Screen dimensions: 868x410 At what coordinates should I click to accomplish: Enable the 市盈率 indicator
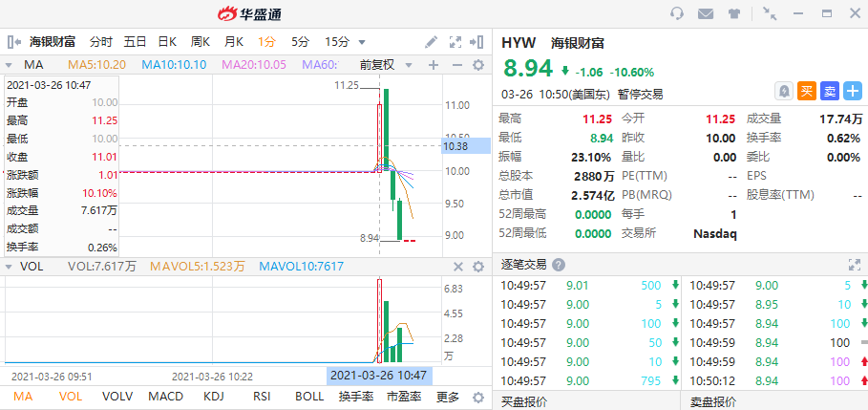[404, 397]
